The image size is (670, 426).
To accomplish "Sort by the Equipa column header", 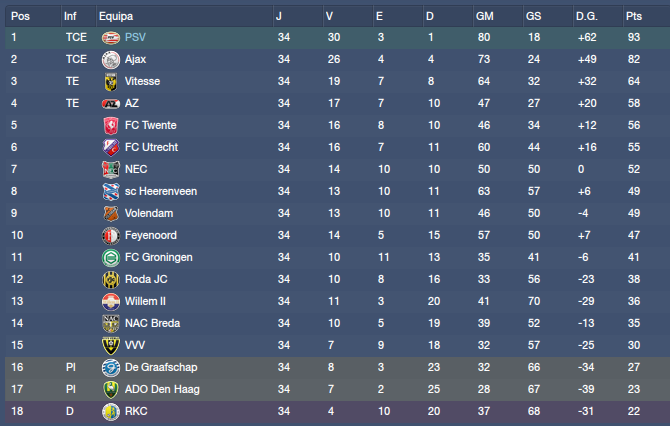I will point(116,16).
